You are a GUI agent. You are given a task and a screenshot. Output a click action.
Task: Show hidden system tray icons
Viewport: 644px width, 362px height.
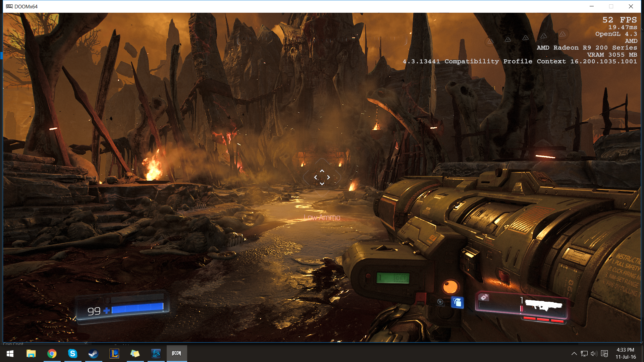(574, 354)
